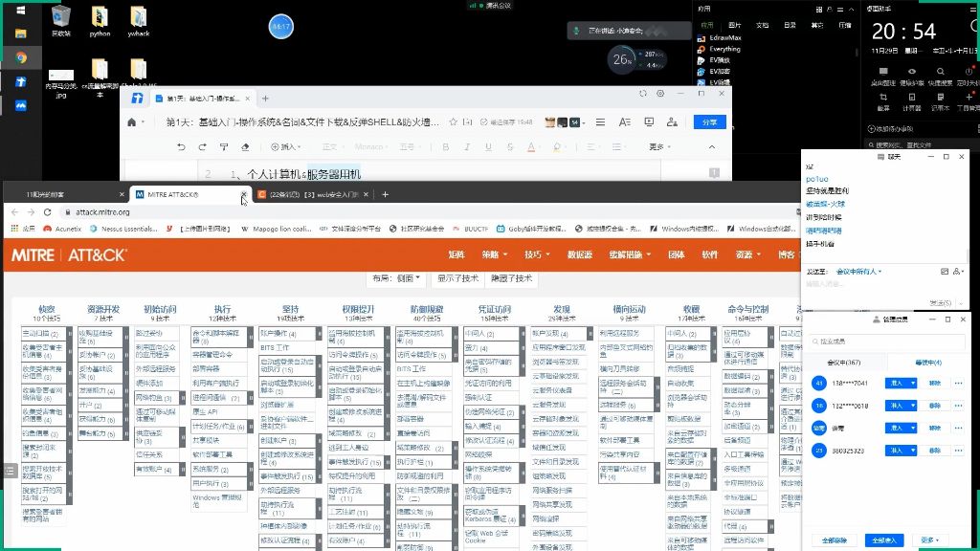Switch to the 会议中(367) members tab
980x551 pixels.
point(844,363)
